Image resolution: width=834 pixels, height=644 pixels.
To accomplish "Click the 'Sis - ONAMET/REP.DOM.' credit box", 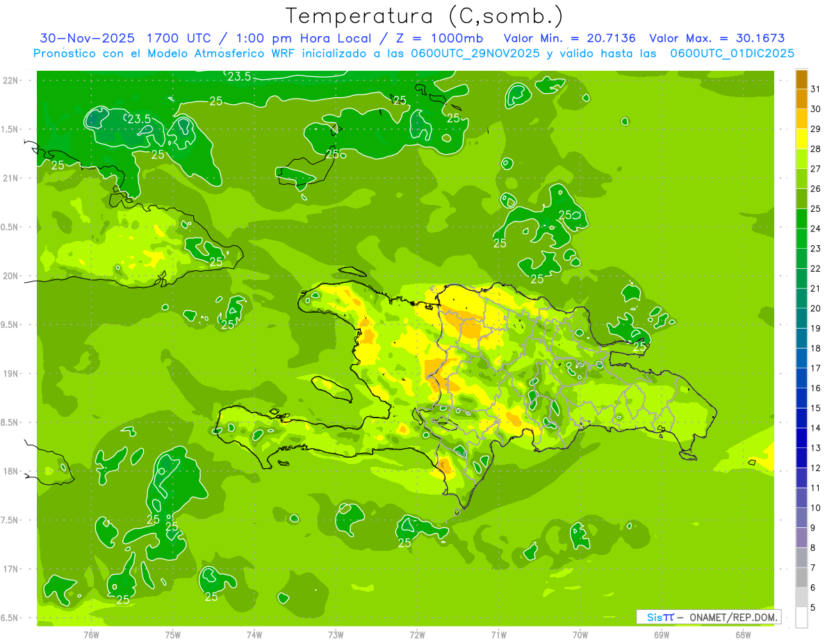I will pos(708,617).
